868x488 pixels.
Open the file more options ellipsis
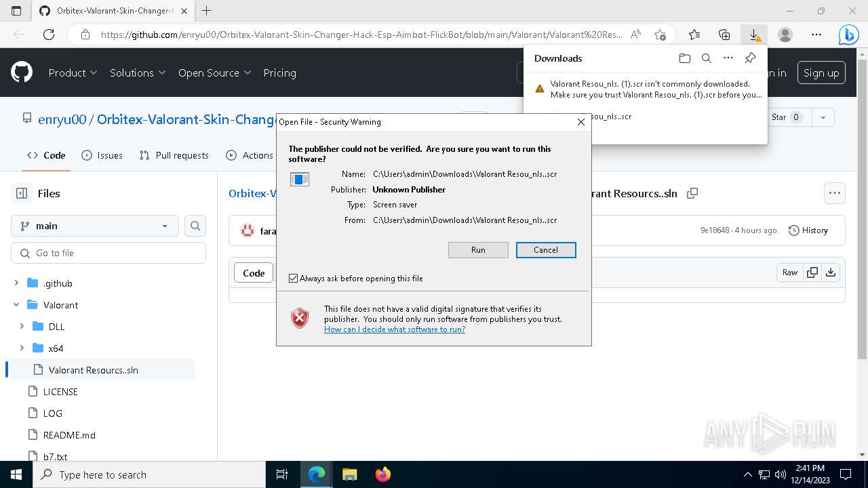pos(835,193)
